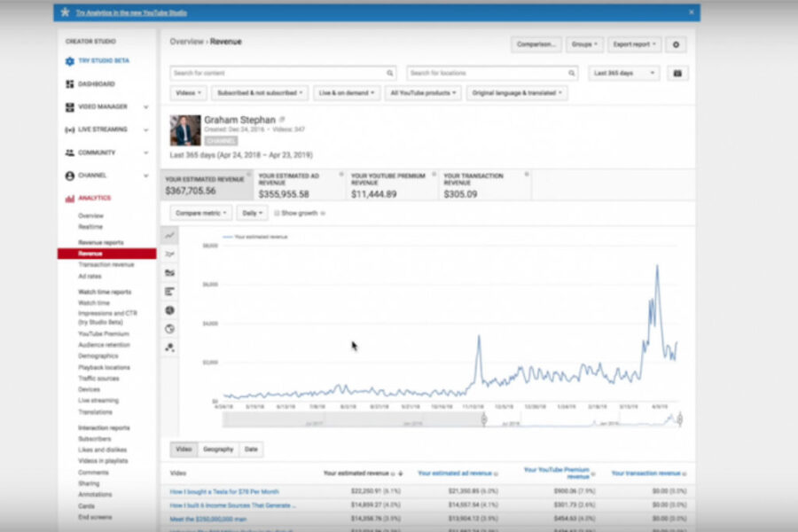Click into the Search for locations field
798x532 pixels.
point(487,74)
